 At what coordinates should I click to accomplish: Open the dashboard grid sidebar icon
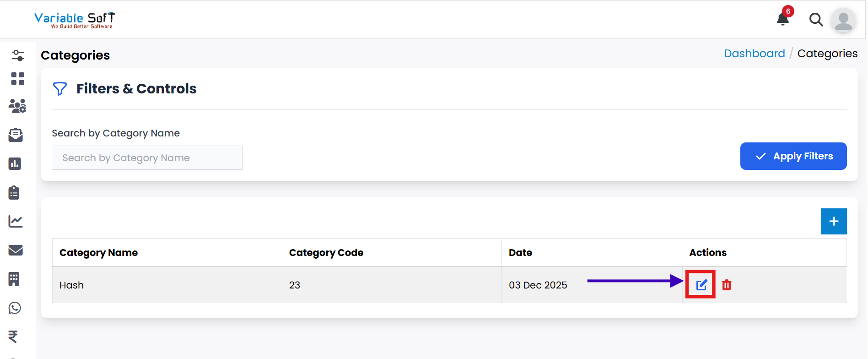click(x=17, y=79)
